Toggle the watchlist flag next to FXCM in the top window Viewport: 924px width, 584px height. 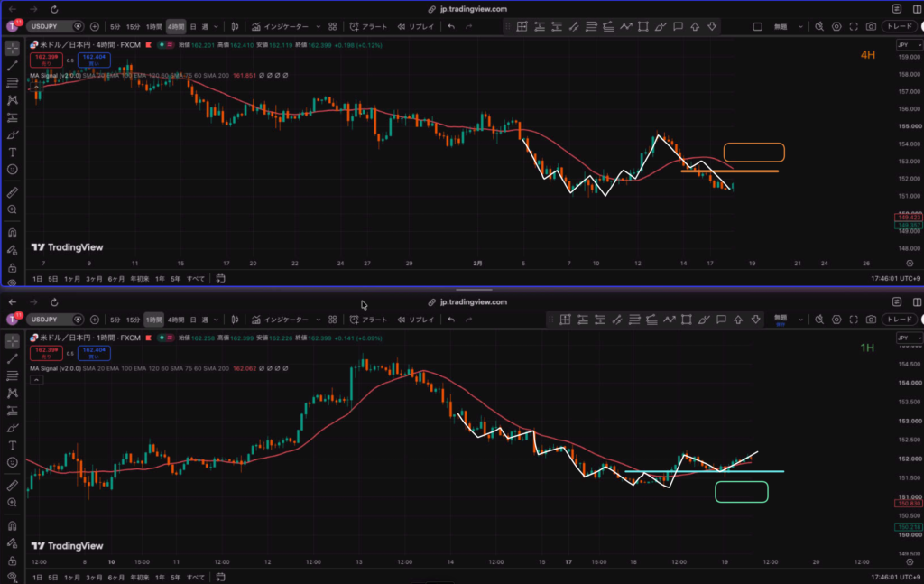click(149, 45)
